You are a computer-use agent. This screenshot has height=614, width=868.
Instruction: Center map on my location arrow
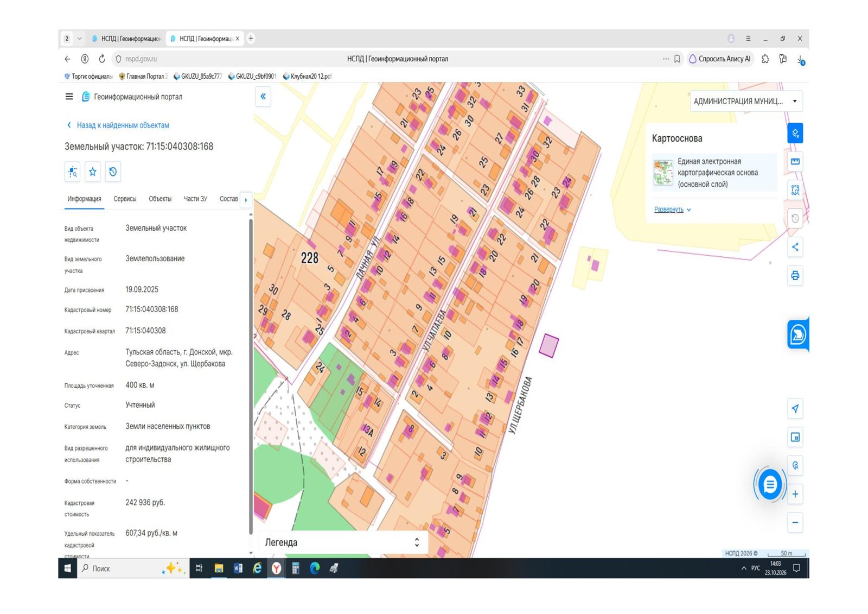pos(795,409)
